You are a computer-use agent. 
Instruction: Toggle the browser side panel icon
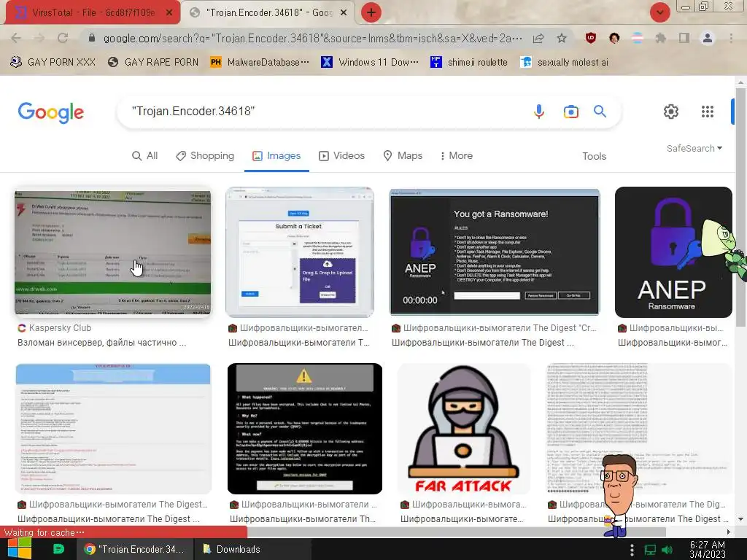684,38
